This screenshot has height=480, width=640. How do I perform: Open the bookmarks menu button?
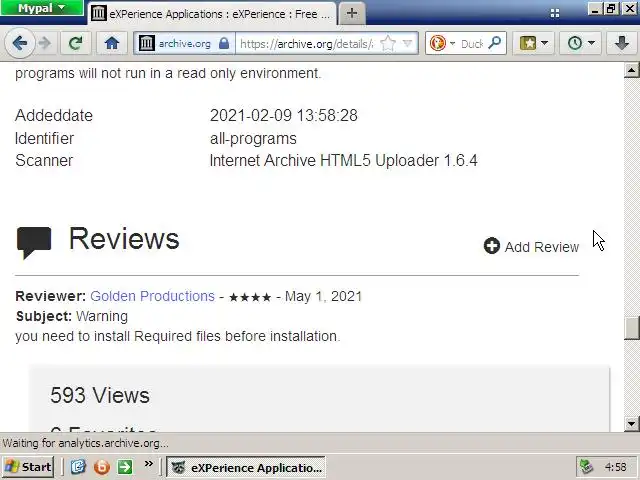[x=527, y=43]
